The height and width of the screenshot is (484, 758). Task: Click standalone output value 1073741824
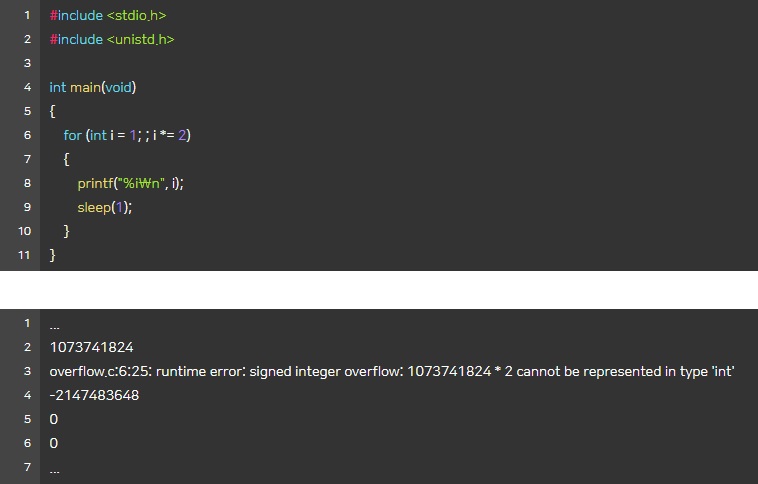tap(91, 347)
